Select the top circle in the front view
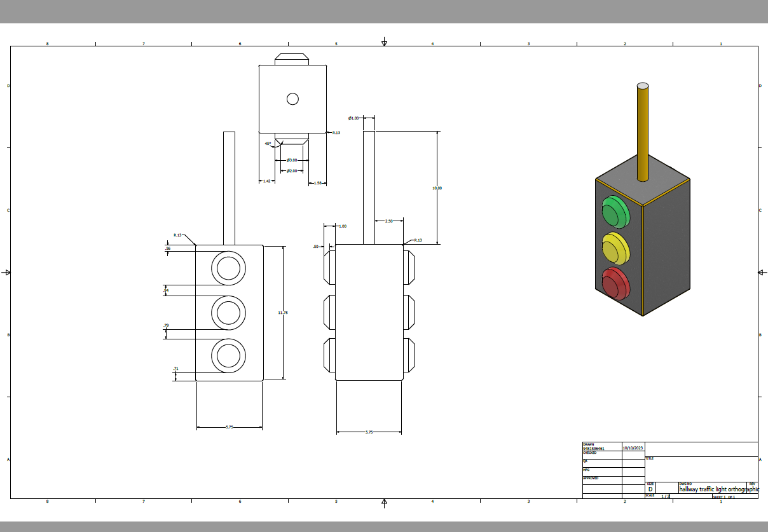 point(228,269)
